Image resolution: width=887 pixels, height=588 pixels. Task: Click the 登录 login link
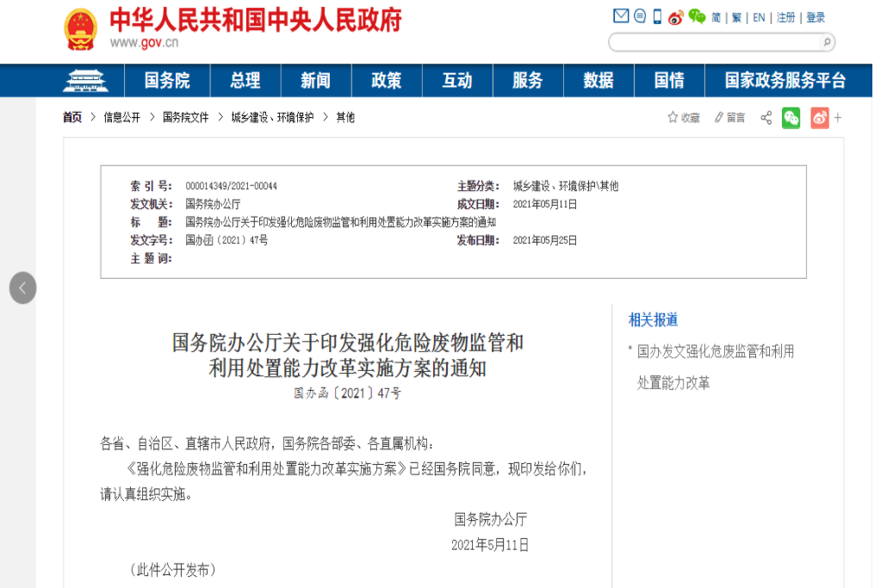pyautogui.click(x=816, y=17)
